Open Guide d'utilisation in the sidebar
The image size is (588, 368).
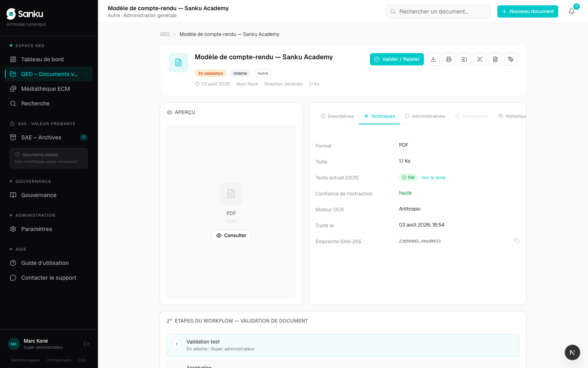tap(49, 263)
